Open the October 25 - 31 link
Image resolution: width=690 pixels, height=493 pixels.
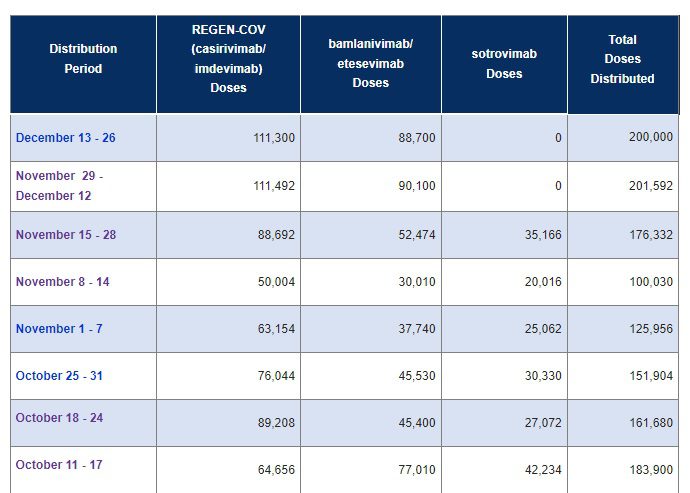pyautogui.click(x=59, y=376)
